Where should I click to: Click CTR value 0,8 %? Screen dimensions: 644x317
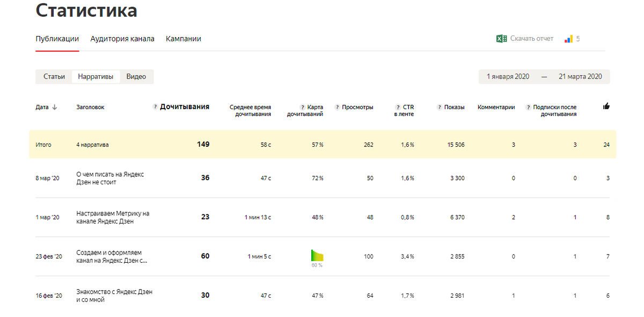pyautogui.click(x=407, y=217)
